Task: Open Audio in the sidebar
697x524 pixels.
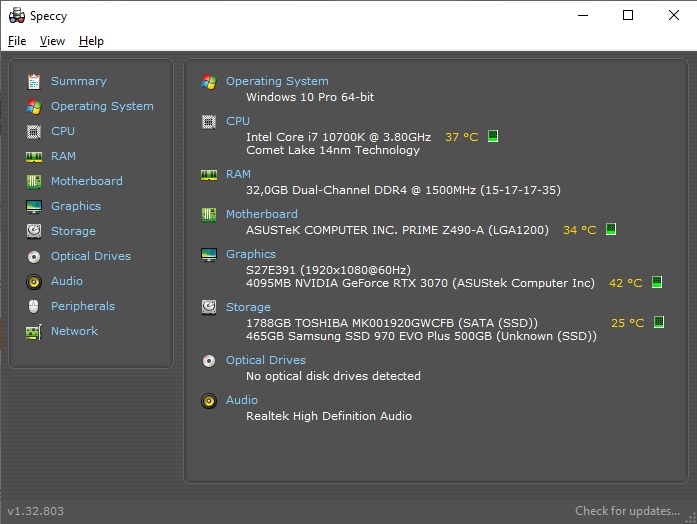Action: pyautogui.click(x=67, y=281)
